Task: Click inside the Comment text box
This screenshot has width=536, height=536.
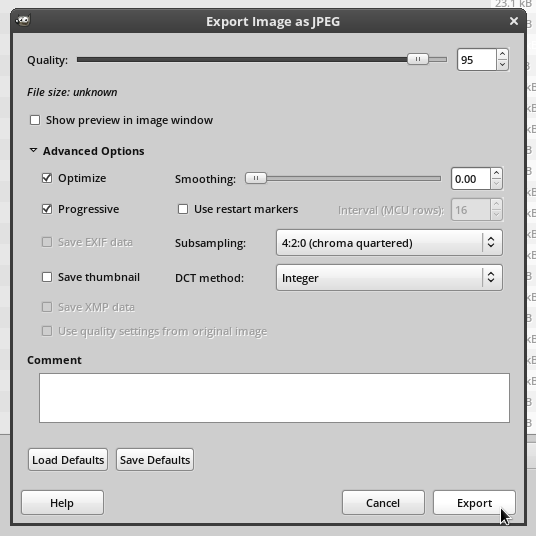Action: [274, 398]
